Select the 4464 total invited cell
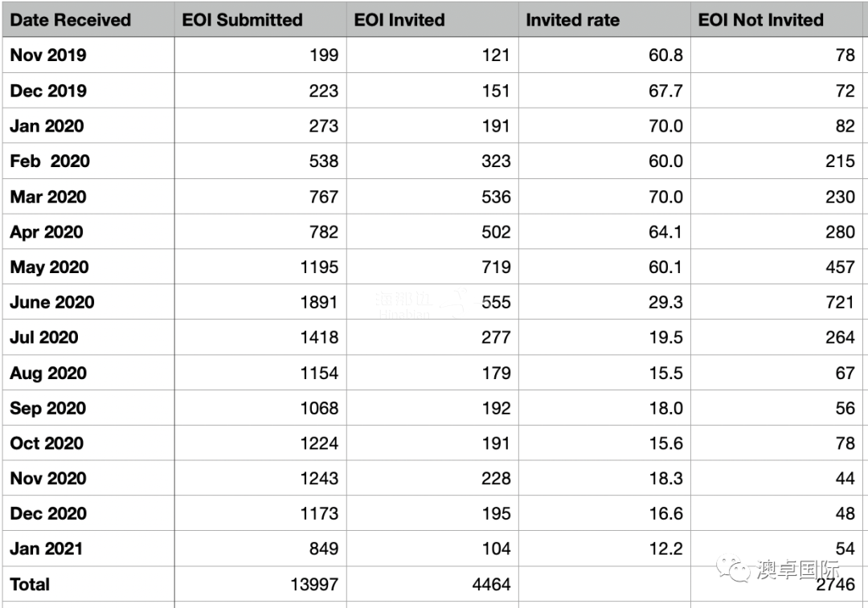 (x=491, y=585)
